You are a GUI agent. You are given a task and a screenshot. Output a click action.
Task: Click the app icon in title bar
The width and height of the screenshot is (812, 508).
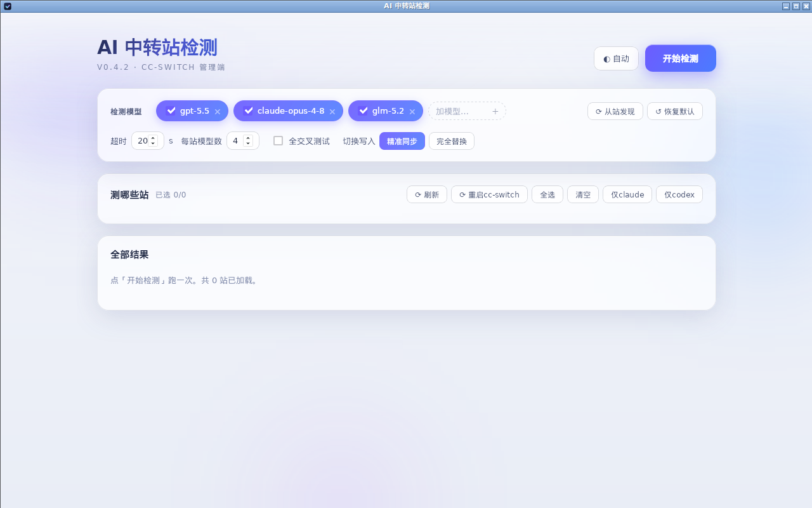click(8, 6)
